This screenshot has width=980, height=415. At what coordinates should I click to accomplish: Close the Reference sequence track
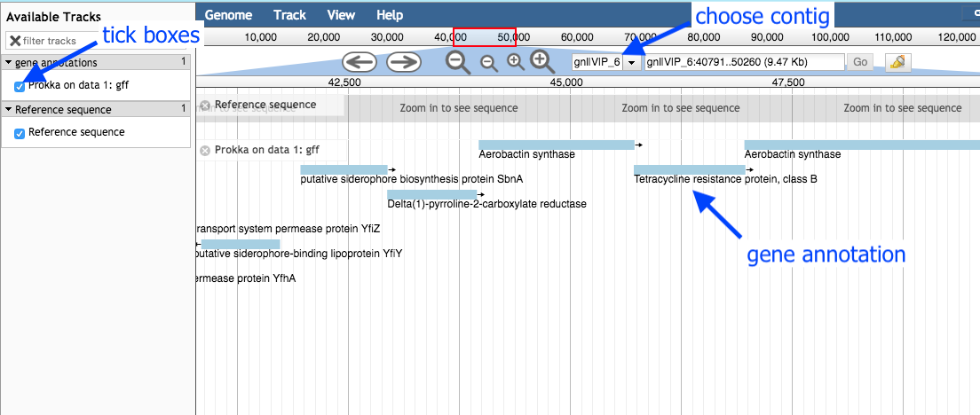pyautogui.click(x=204, y=105)
